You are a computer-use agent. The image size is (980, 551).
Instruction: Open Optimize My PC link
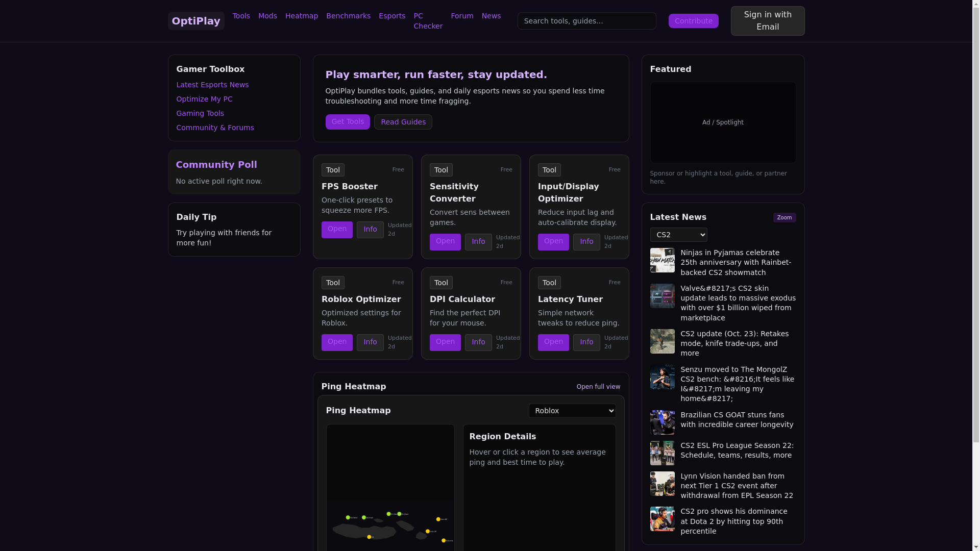click(x=204, y=99)
